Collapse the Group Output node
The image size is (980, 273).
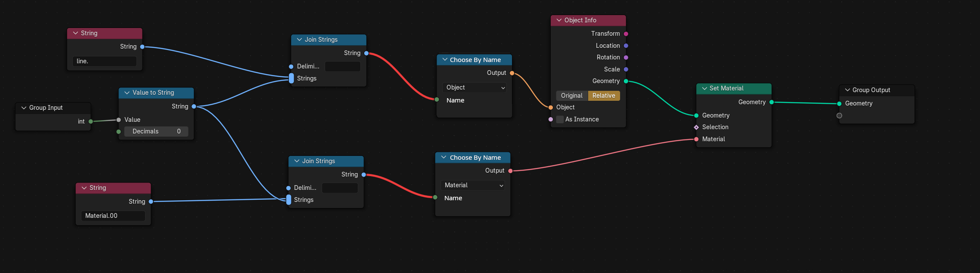point(847,90)
